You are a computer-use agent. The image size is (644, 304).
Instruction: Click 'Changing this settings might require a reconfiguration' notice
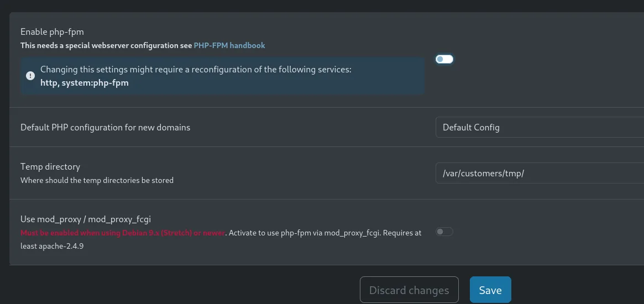[196, 69]
